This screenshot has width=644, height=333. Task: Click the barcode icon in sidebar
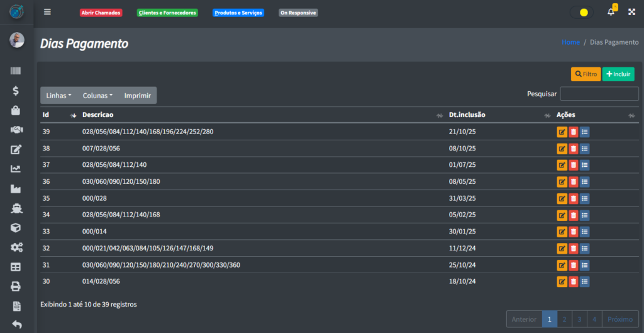click(16, 71)
